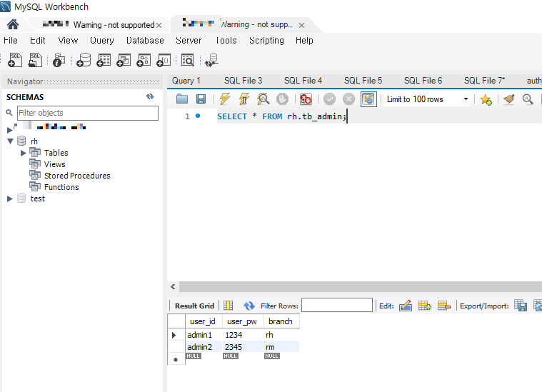Search table data toolbar icon
542x392 pixels.
coord(188,60)
